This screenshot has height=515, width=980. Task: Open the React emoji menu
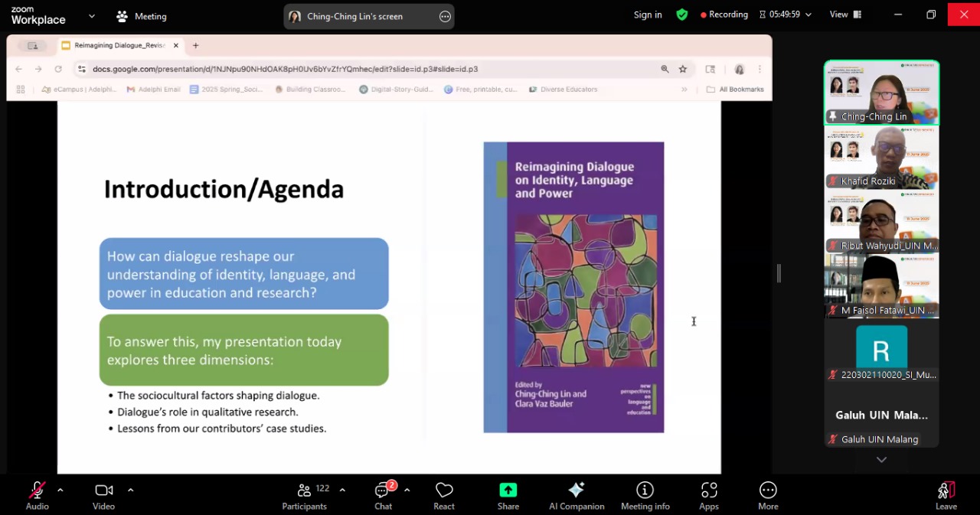coord(444,495)
